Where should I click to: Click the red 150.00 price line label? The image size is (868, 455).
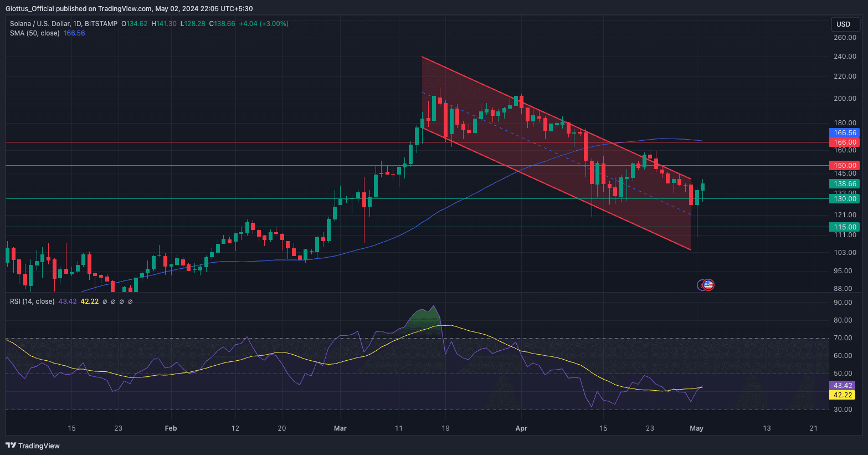pos(844,166)
